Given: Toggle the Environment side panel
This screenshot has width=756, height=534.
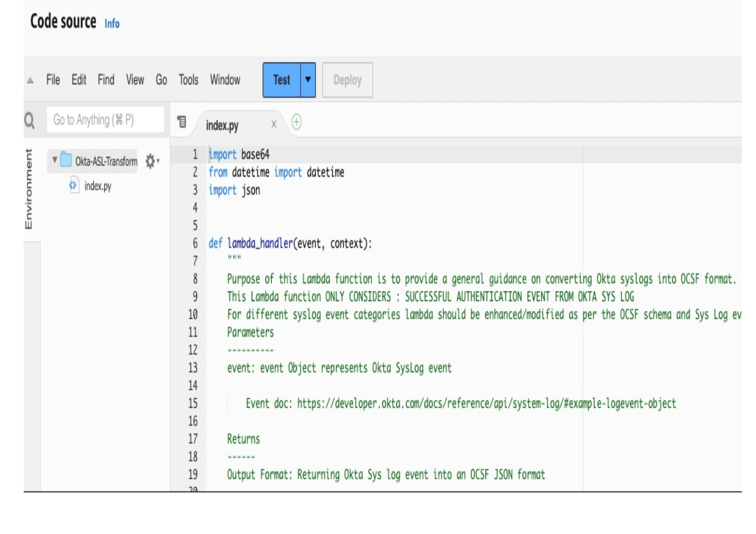Looking at the screenshot, I should pos(29,189).
